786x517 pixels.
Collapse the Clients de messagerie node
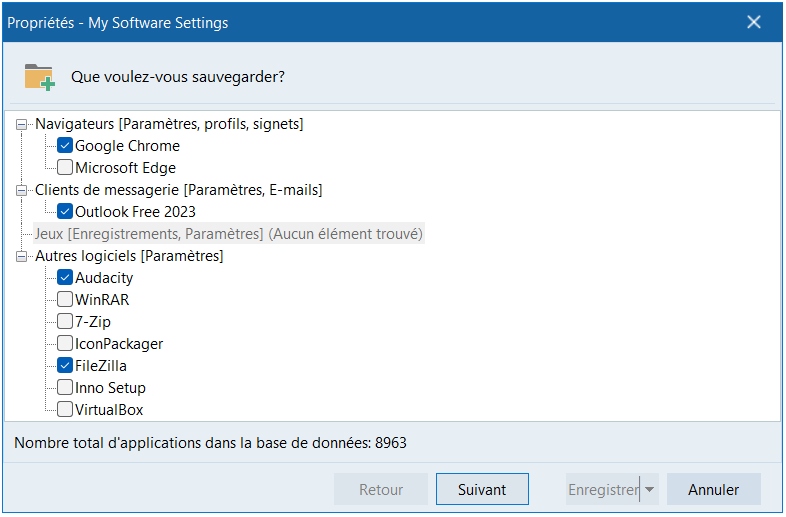(x=23, y=190)
